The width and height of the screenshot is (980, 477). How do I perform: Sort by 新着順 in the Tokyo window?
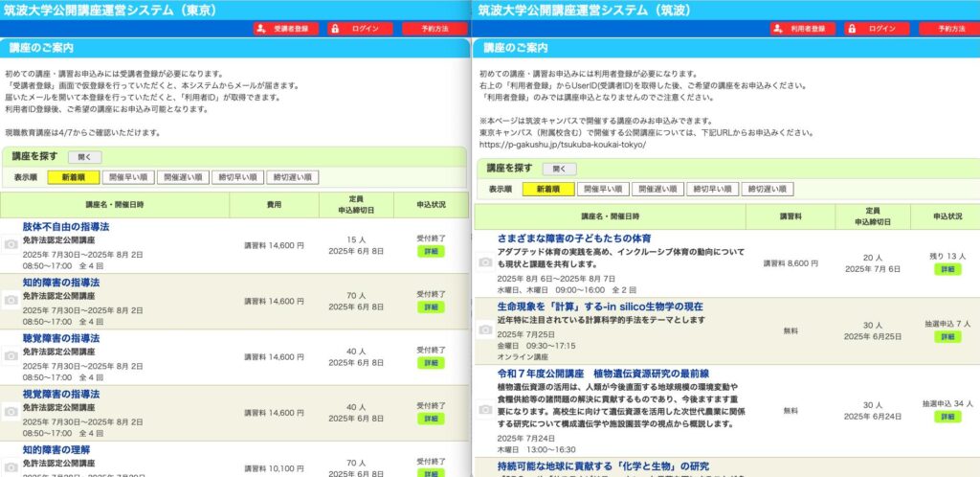(74, 177)
